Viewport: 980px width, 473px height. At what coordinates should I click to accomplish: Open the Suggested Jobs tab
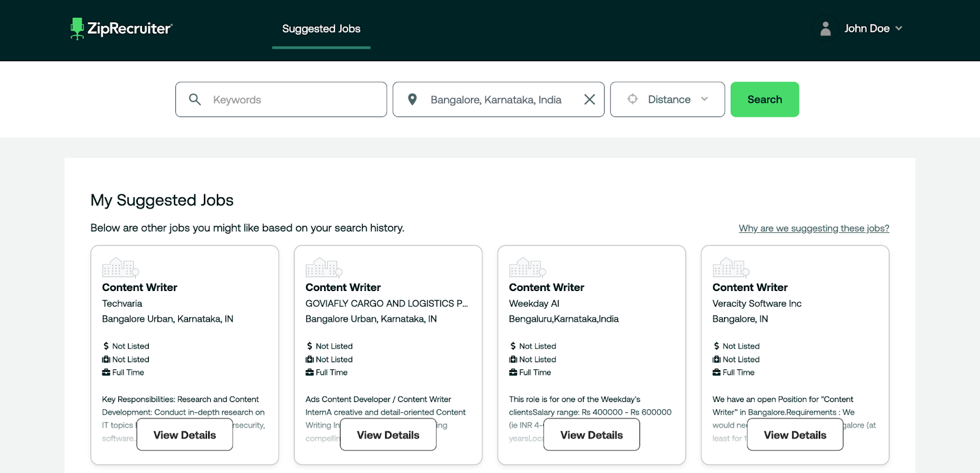(321, 29)
